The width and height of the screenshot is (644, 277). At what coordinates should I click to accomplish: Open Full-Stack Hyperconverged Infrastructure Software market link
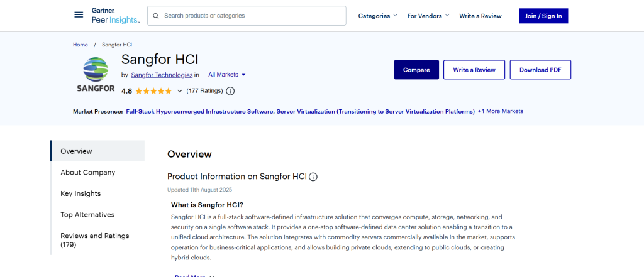click(199, 111)
